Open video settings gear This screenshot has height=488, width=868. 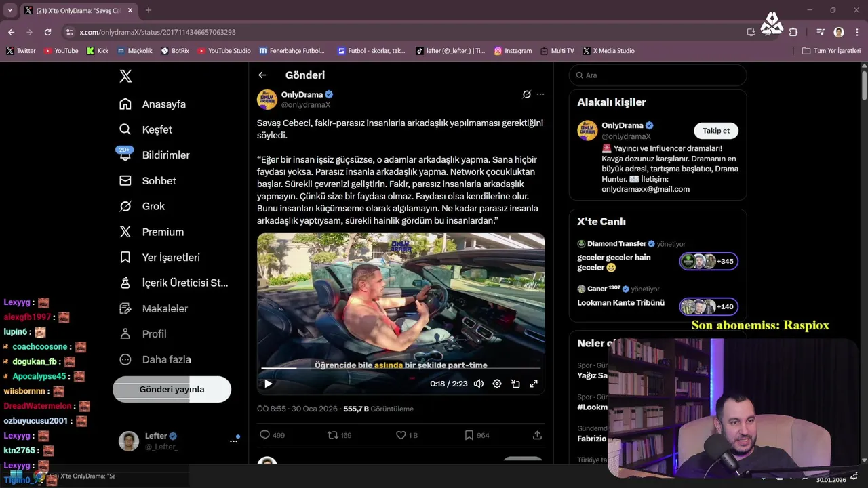click(x=497, y=384)
